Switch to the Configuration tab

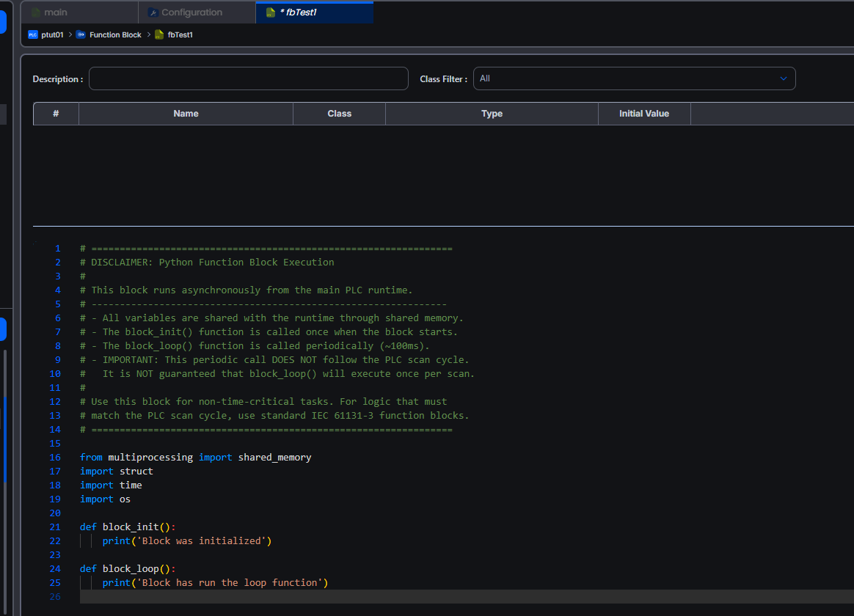click(x=191, y=12)
